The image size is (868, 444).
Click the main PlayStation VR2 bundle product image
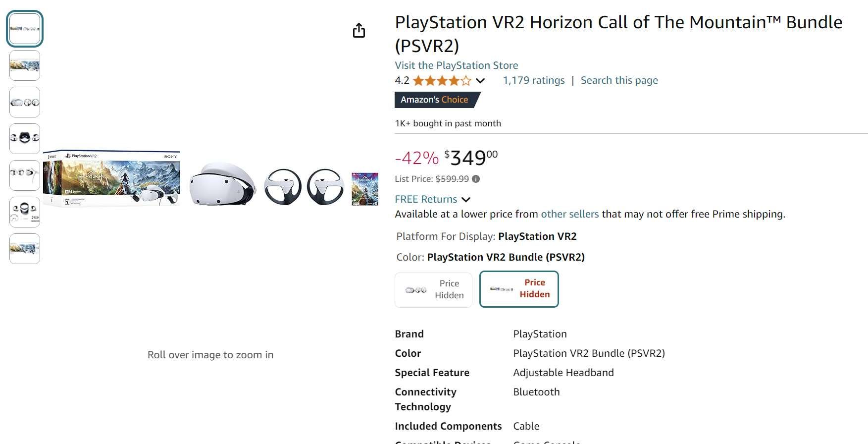210,178
